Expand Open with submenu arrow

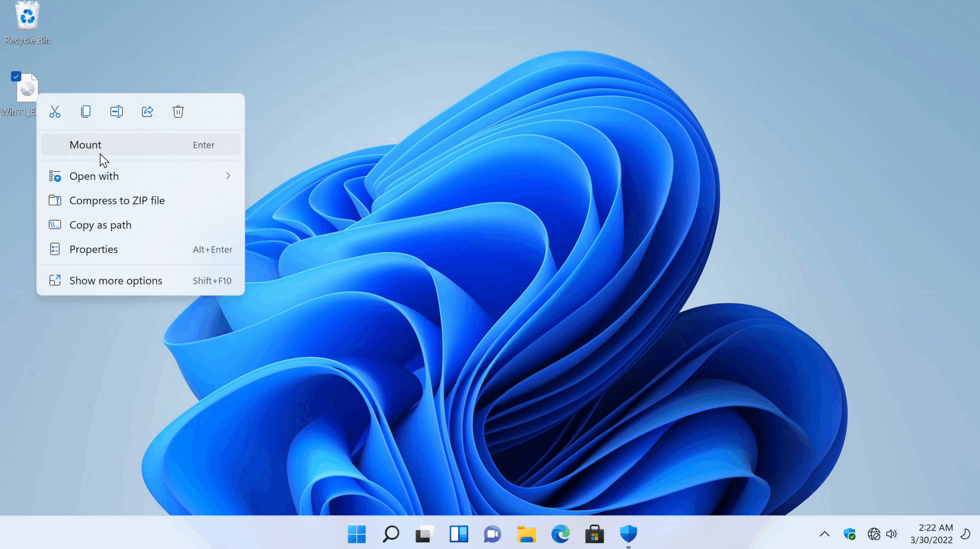click(228, 176)
